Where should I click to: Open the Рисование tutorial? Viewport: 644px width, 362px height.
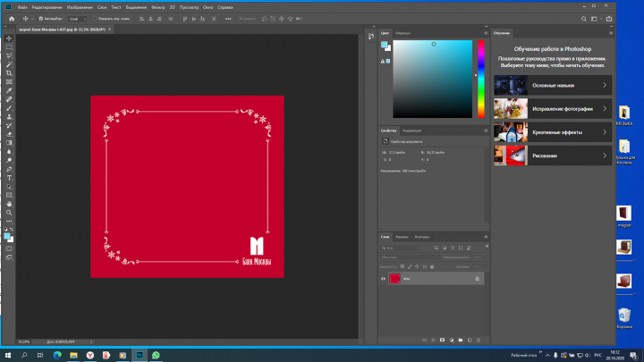[x=553, y=156]
